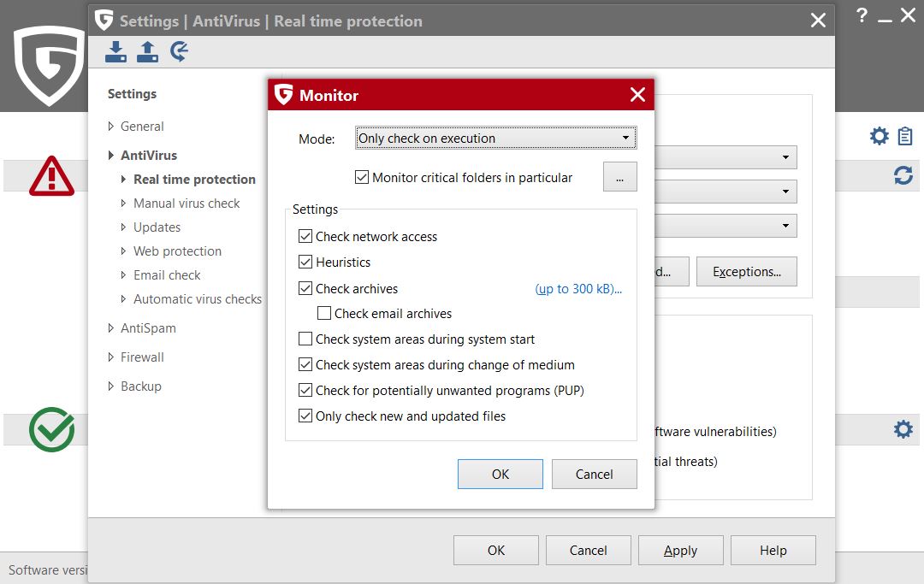924x584 pixels.
Task: Click the clipboard log icon at top right
Action: (905, 136)
